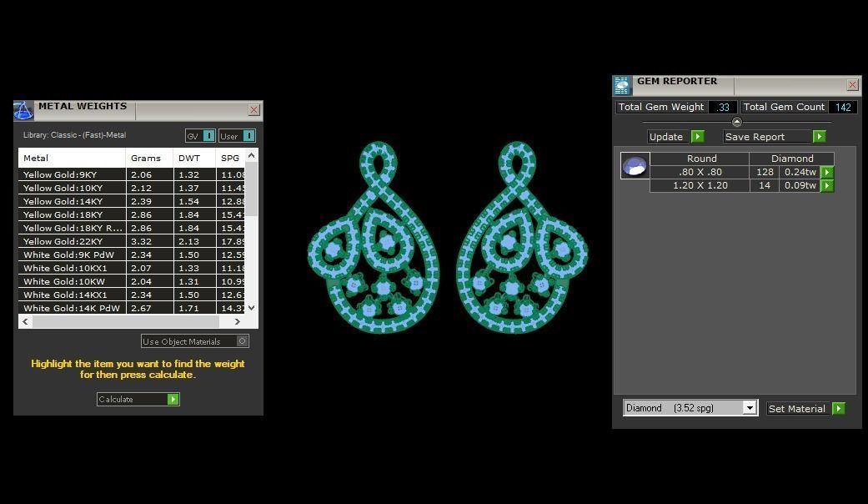Click the Grams column header
868x504 pixels.
149,158
